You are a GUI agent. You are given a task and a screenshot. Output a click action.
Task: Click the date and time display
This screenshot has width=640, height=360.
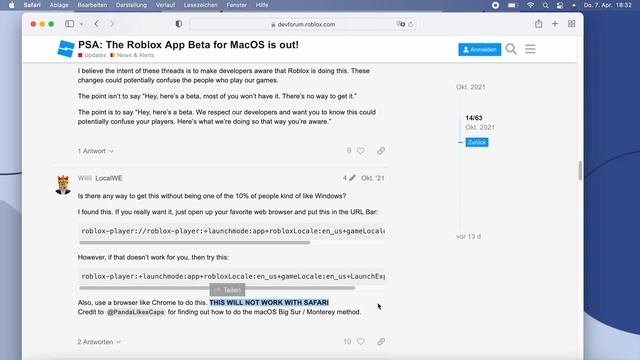[607, 5]
